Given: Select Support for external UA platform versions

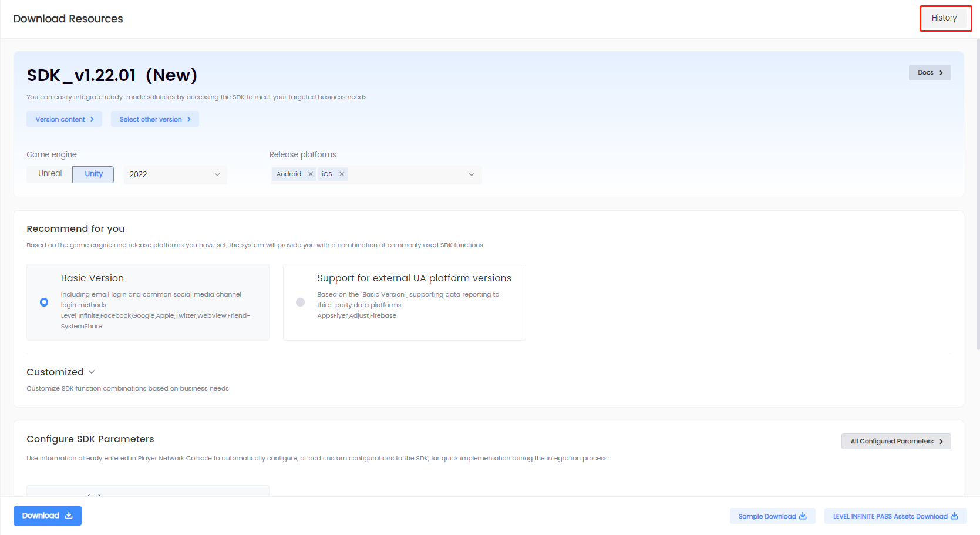Looking at the screenshot, I should 300,302.
